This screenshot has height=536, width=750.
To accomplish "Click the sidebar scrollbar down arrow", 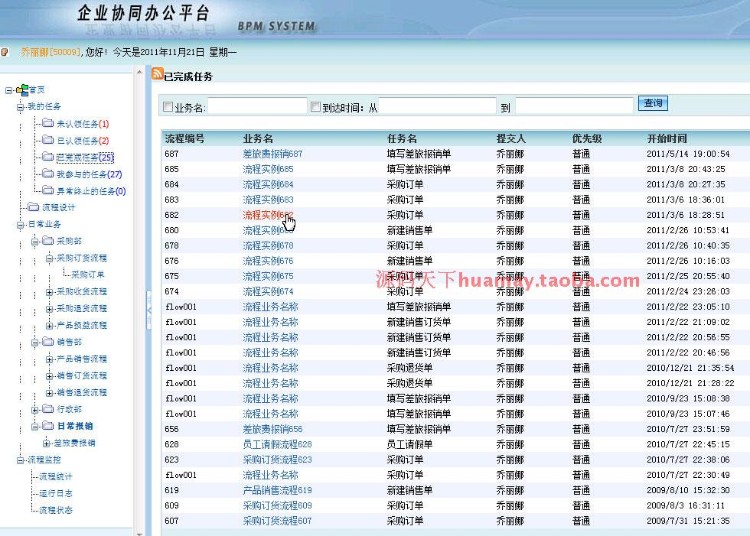I will point(139,533).
